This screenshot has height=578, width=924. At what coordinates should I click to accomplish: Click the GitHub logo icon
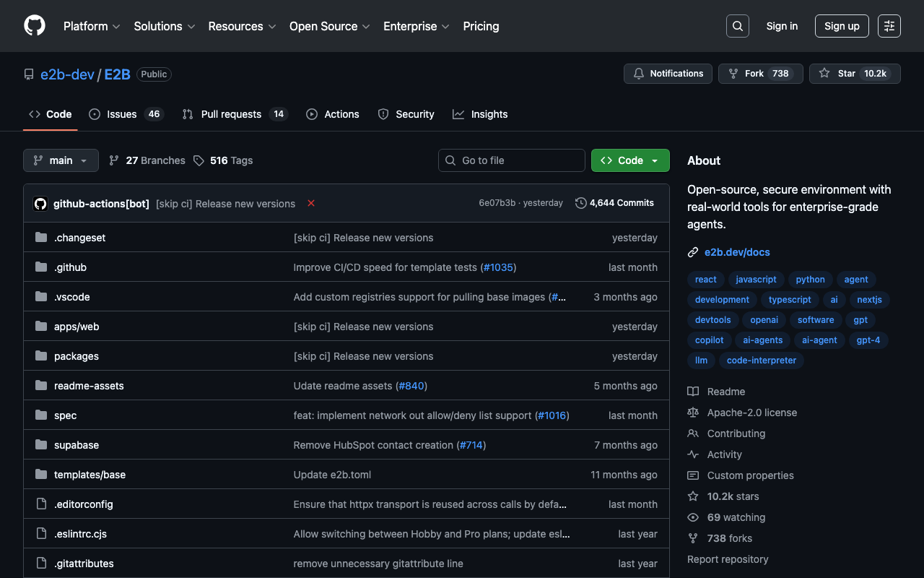coord(35,26)
